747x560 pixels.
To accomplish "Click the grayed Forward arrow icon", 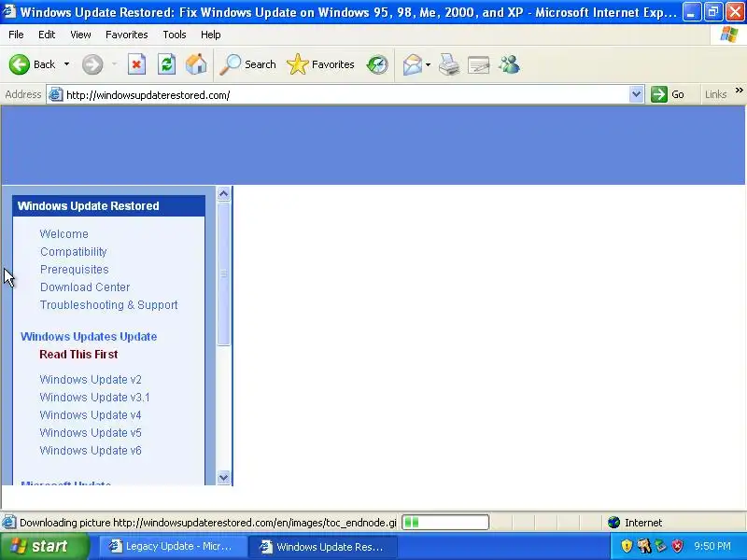I will click(92, 64).
